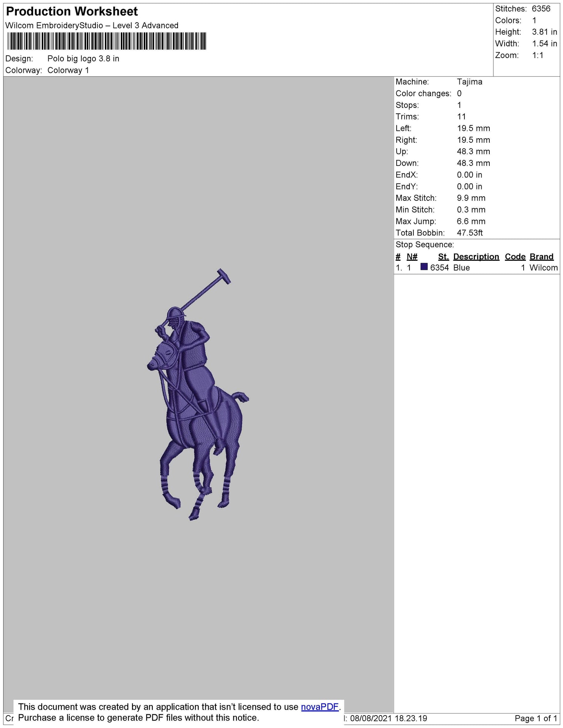Click the 'Blue' color description
Viewport: 563px width, 728px height.
[x=461, y=268]
